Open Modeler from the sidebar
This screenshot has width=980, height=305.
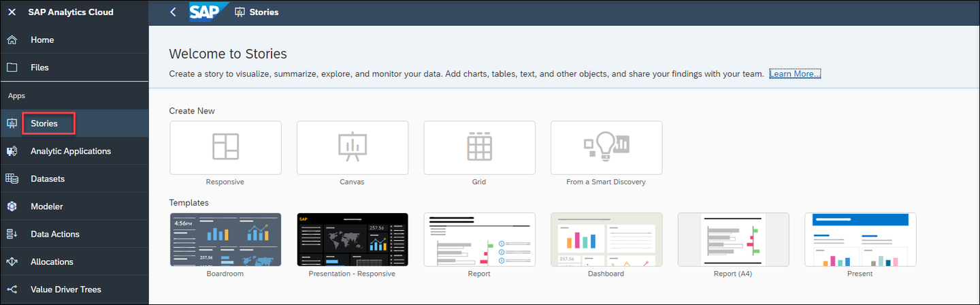tap(74, 206)
